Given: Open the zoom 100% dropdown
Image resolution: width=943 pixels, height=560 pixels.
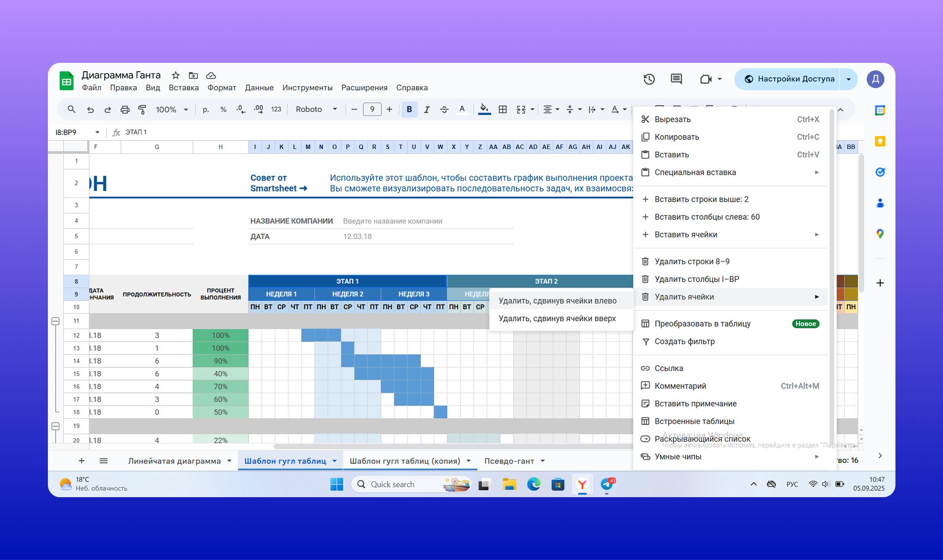Looking at the screenshot, I should pos(172,109).
